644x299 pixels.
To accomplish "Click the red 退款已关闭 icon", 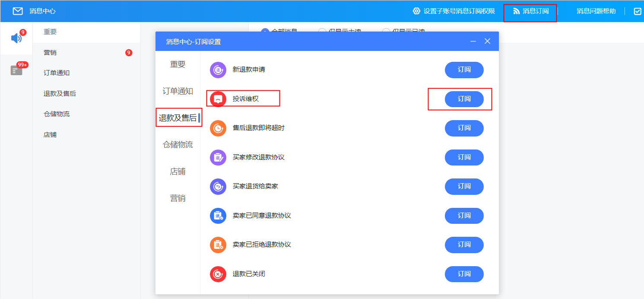I will click(218, 274).
